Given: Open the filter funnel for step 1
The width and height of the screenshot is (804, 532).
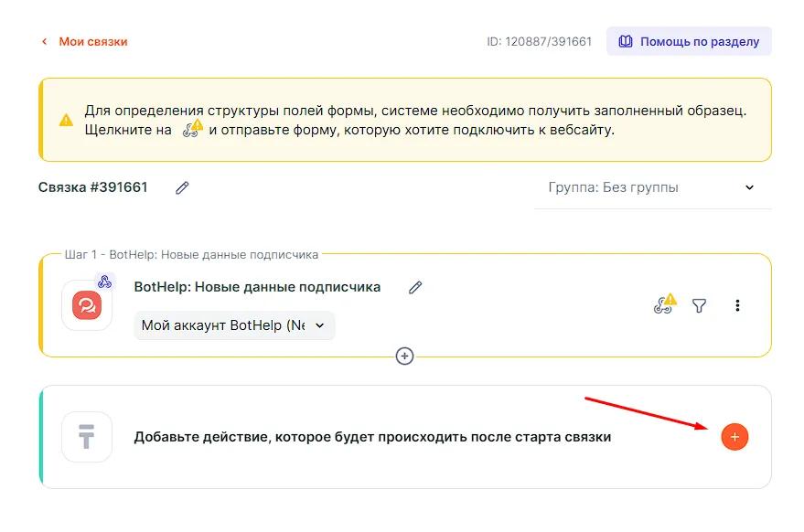Looking at the screenshot, I should (700, 306).
